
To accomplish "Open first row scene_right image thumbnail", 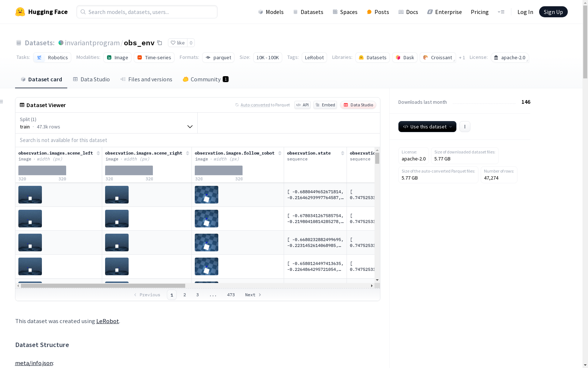I will [117, 195].
